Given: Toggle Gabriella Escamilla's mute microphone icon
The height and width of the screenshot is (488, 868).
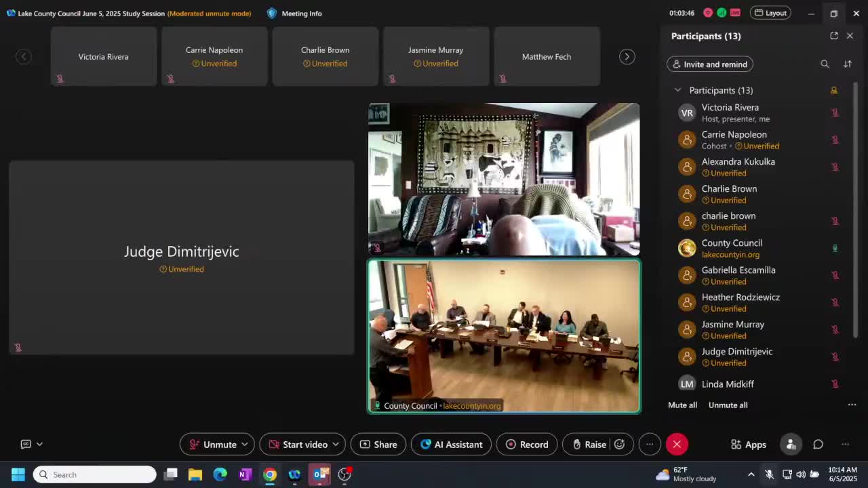Looking at the screenshot, I should coord(835,275).
